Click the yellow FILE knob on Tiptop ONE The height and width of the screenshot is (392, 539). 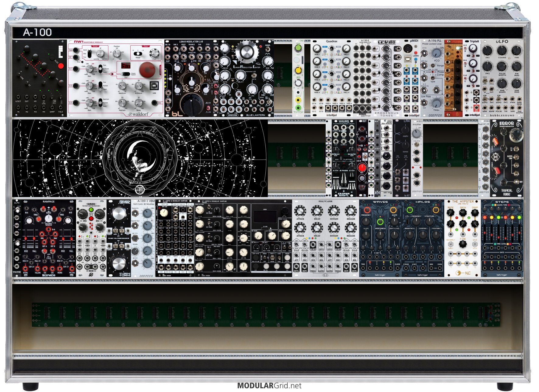[298, 70]
